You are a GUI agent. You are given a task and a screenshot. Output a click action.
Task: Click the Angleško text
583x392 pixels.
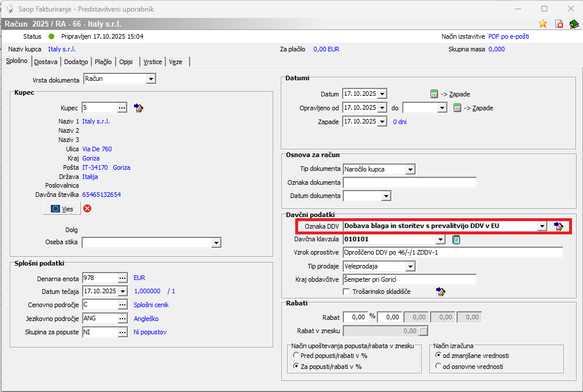click(x=146, y=319)
